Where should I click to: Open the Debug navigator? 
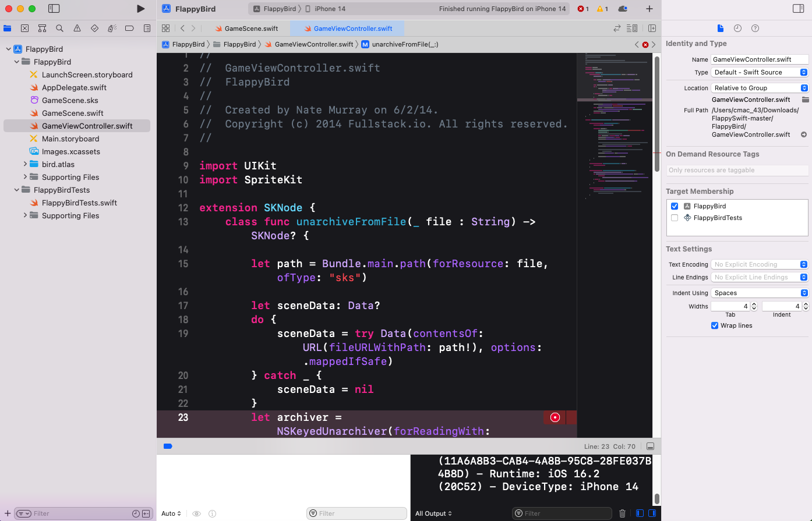point(112,28)
